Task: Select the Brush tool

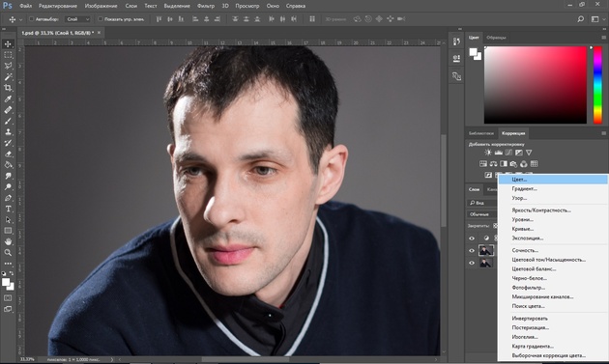Action: 8,121
